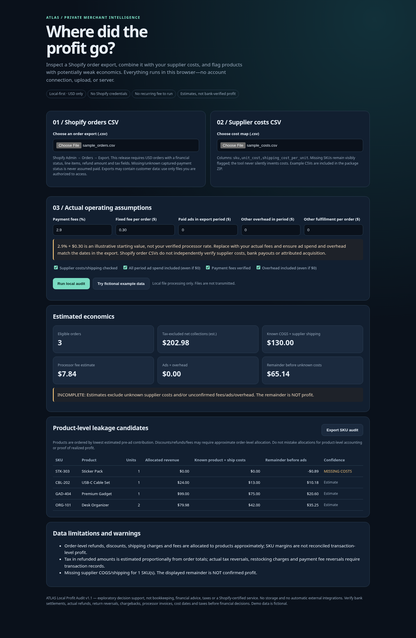Click the 'No recurring fee to run' tag
Screen dimensions: 416x638
pos(153,94)
